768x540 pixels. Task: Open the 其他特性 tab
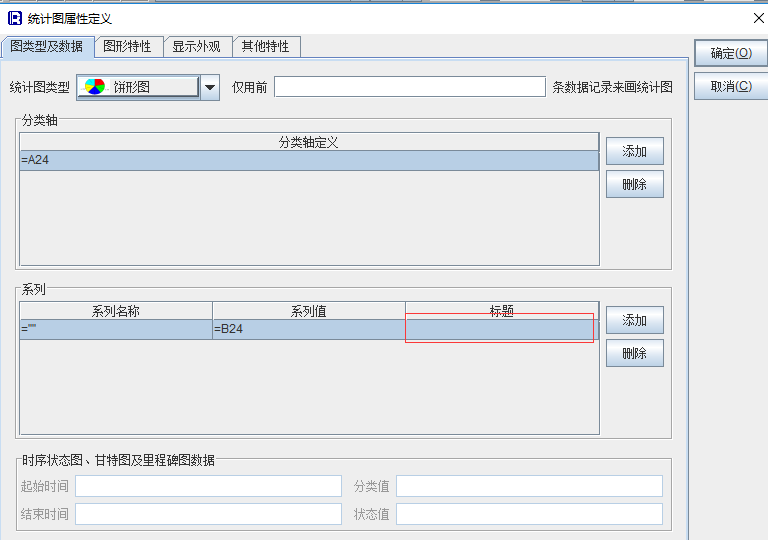pyautogui.click(x=266, y=47)
